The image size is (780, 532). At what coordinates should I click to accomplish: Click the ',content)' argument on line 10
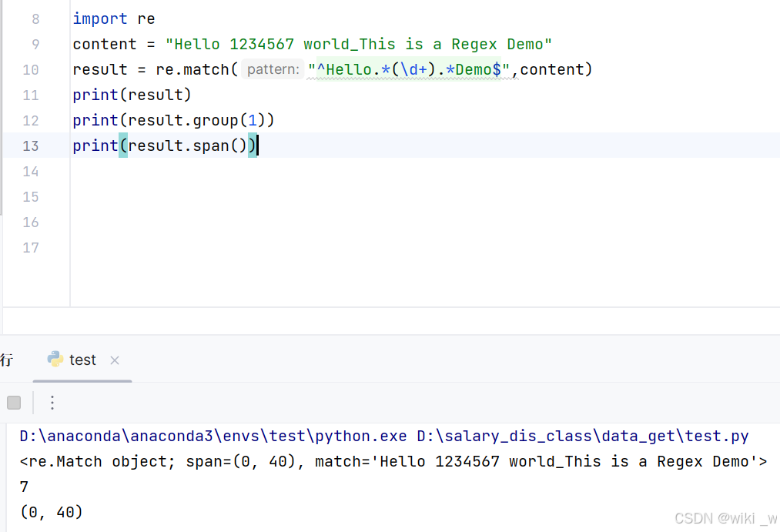[x=551, y=69]
